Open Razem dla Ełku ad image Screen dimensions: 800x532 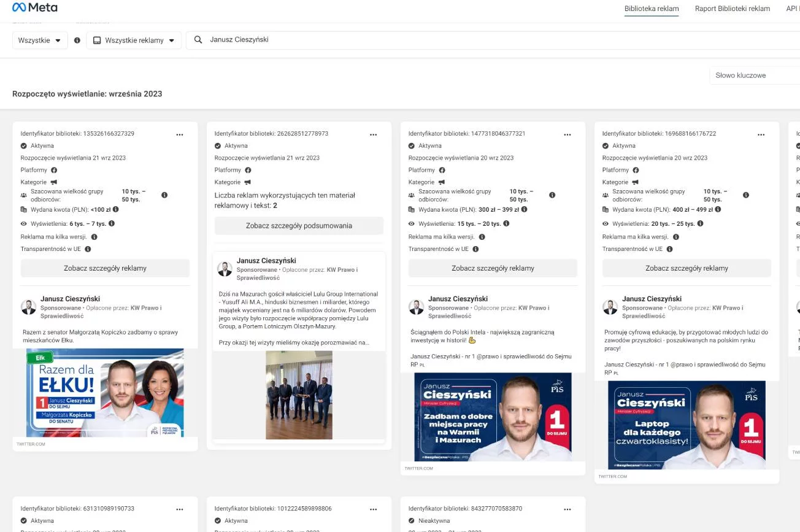105,393
